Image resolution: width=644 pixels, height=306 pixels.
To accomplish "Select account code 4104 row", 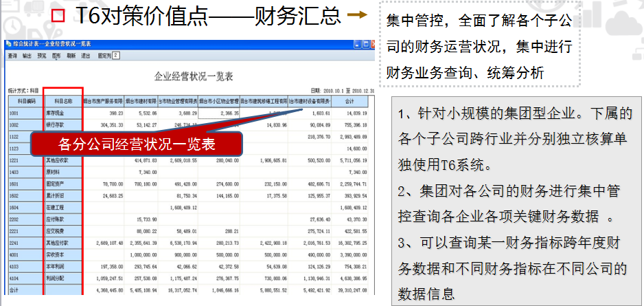I will [x=26, y=278].
